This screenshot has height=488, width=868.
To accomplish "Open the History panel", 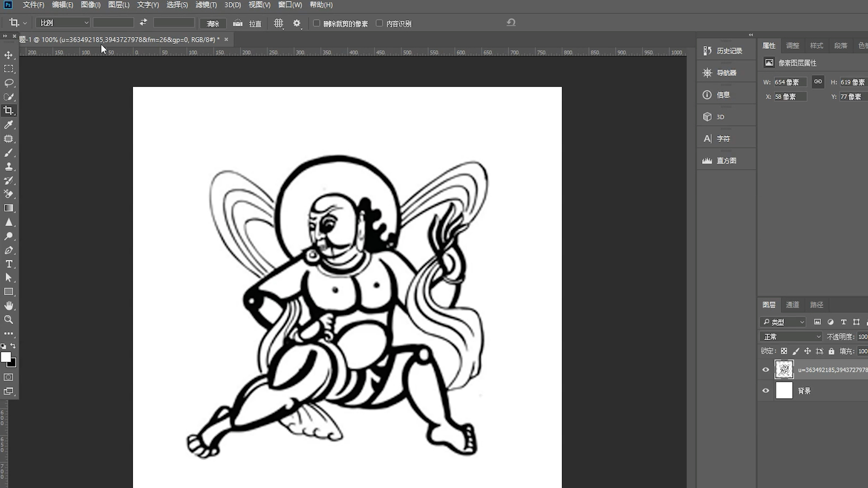I will [725, 51].
